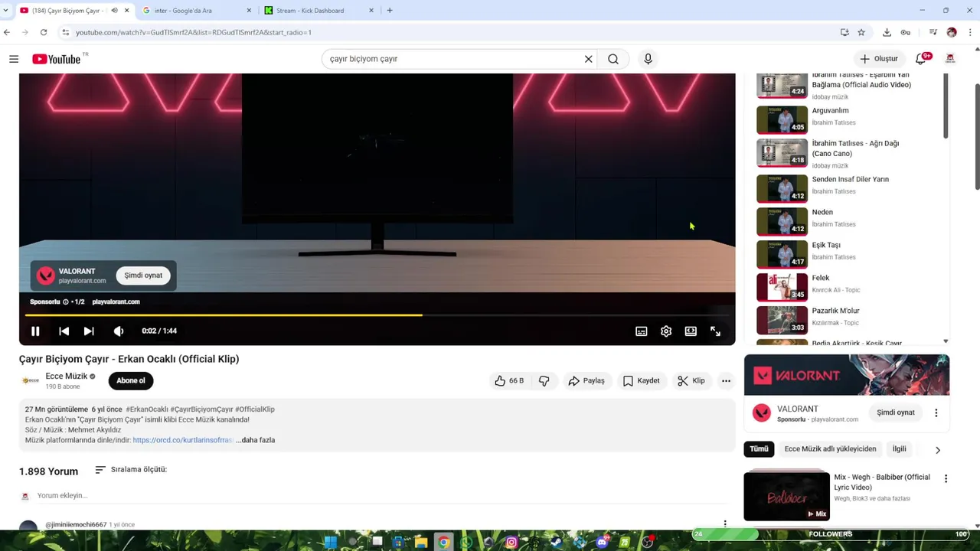The width and height of the screenshot is (980, 551).
Task: Go to previous video in playlist
Action: click(64, 331)
